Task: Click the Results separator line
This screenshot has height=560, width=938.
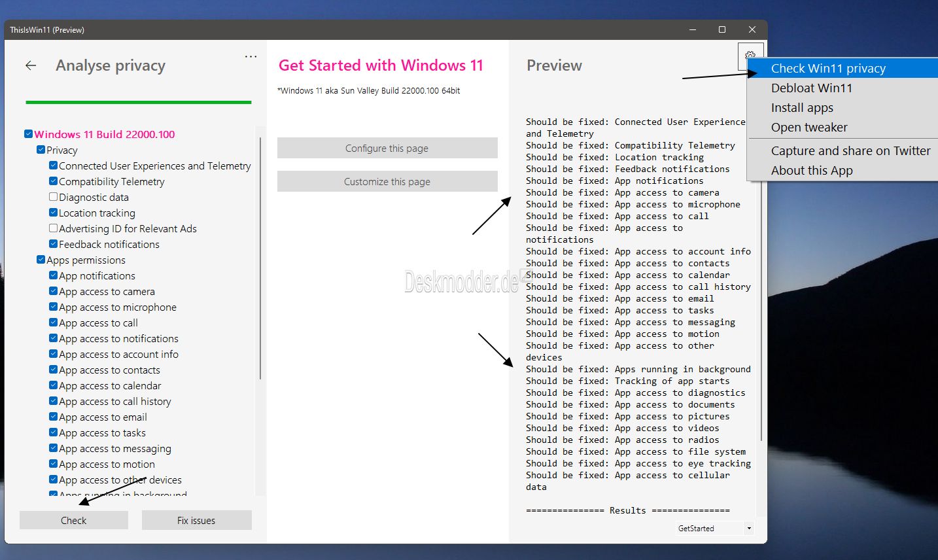Action: pos(628,510)
